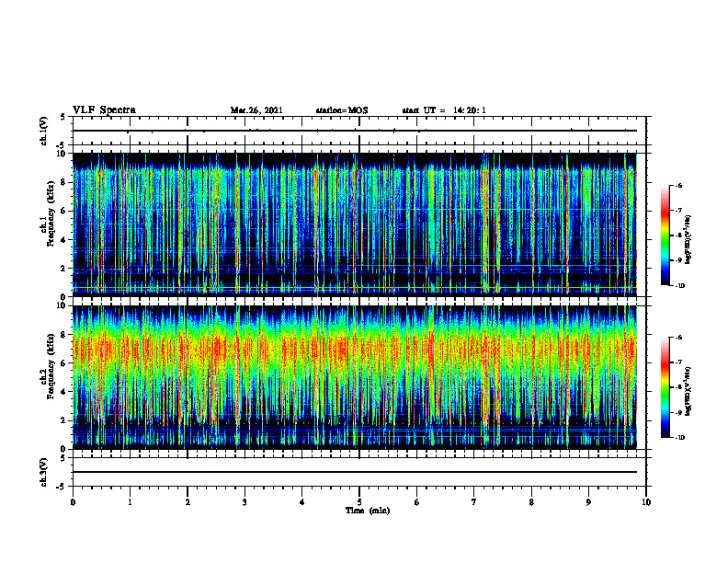728x563 pixels.
Task: Click the "5" tick on ch.1(V) axis
Action: [x=63, y=118]
